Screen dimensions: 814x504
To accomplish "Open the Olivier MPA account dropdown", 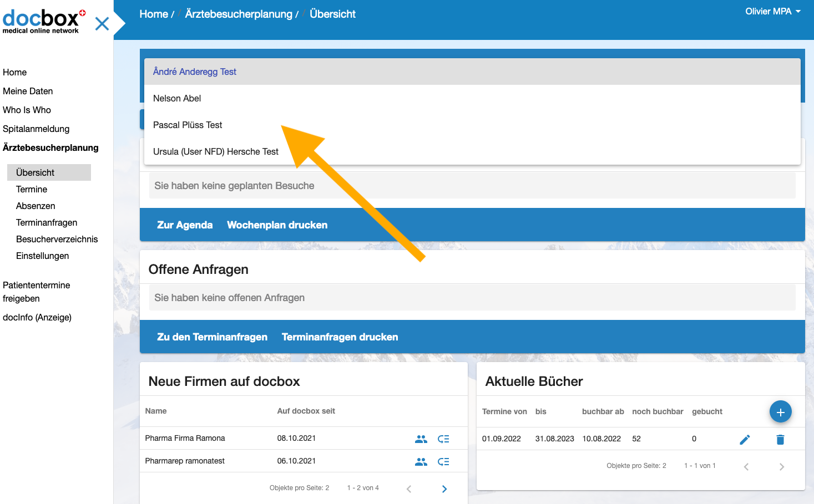I will (772, 11).
